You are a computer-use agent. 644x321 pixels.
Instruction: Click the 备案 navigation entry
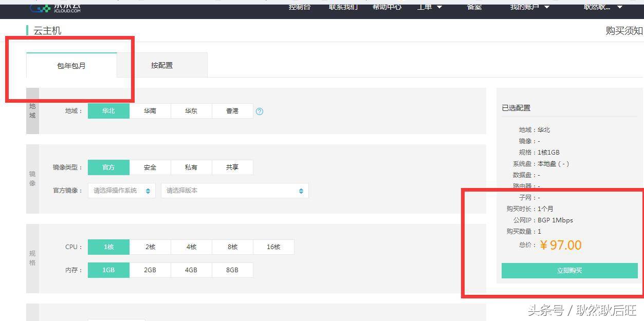click(474, 7)
